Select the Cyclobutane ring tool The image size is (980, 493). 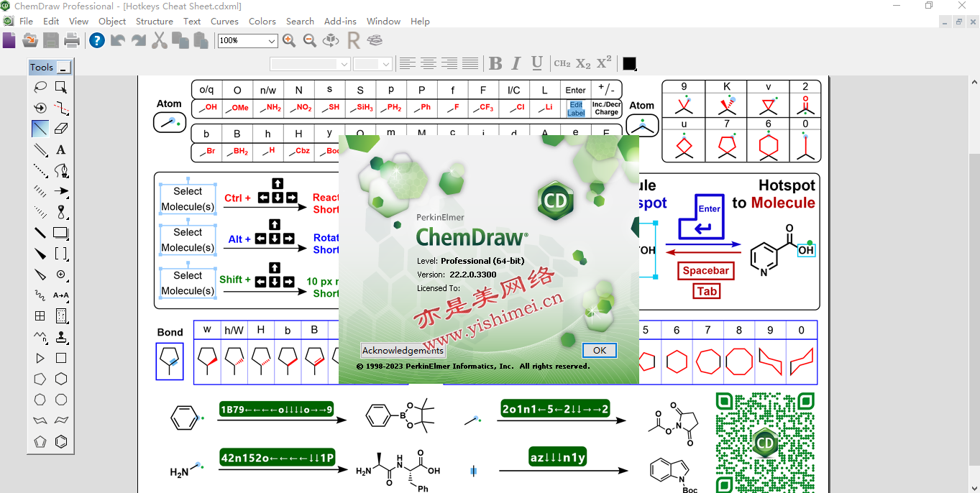click(x=61, y=358)
